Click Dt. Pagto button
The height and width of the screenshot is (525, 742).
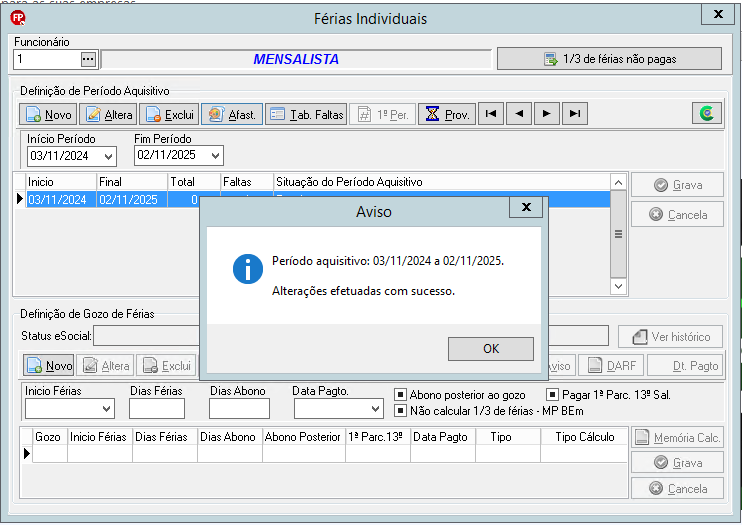pyautogui.click(x=685, y=365)
